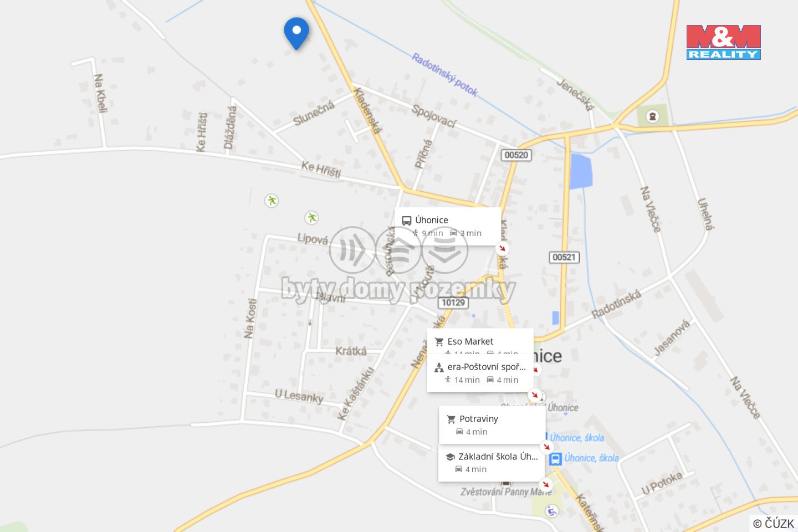
Task: Select the era-Poštovní spořitelna card
Action: tap(480, 373)
